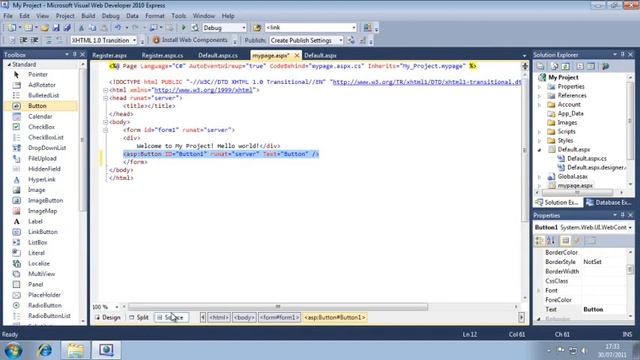Open Default.aspx.cs in Solution Explorer
640x360 pixels.
[x=587, y=158]
